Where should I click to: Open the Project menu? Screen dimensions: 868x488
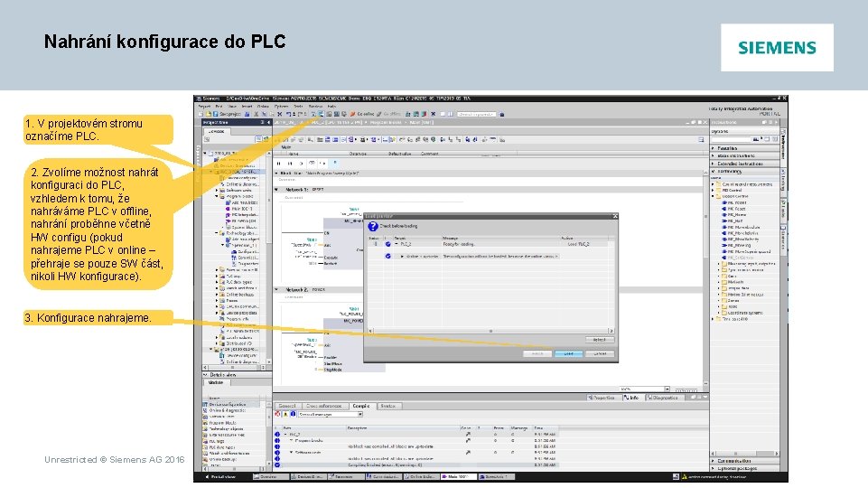(204, 107)
